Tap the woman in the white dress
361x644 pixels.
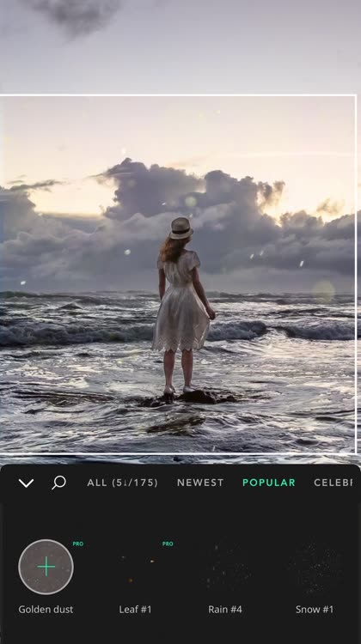tap(182, 306)
